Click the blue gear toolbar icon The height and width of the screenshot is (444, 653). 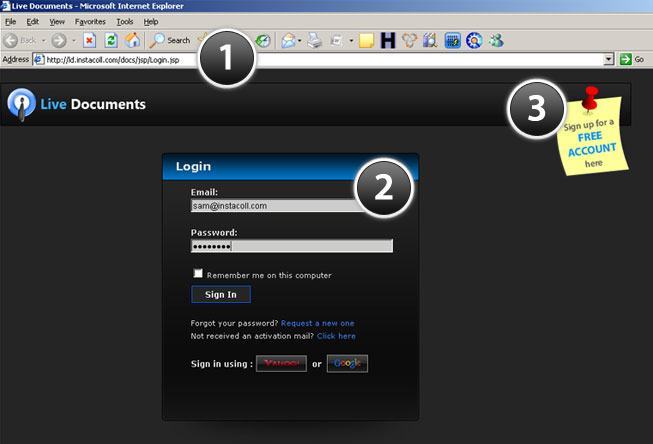(x=474, y=40)
